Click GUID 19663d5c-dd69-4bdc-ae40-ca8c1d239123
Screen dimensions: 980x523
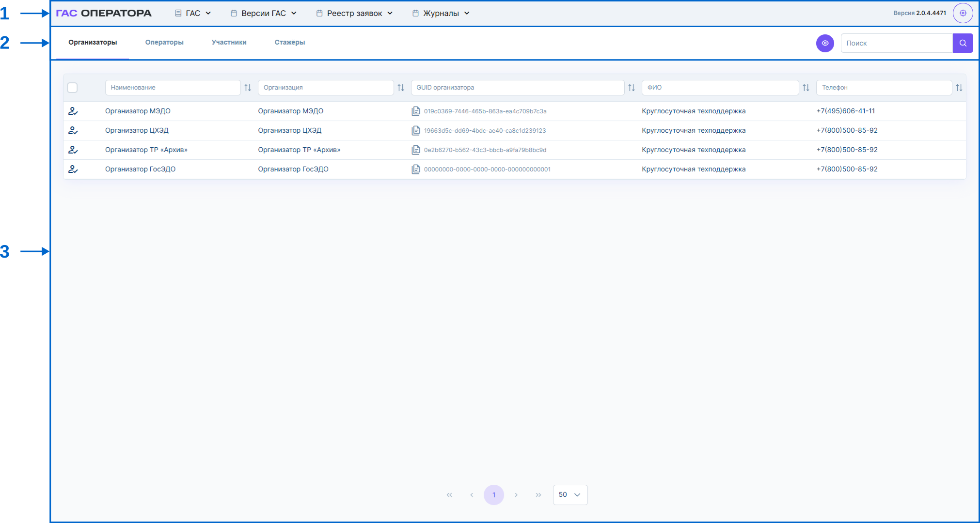485,131
